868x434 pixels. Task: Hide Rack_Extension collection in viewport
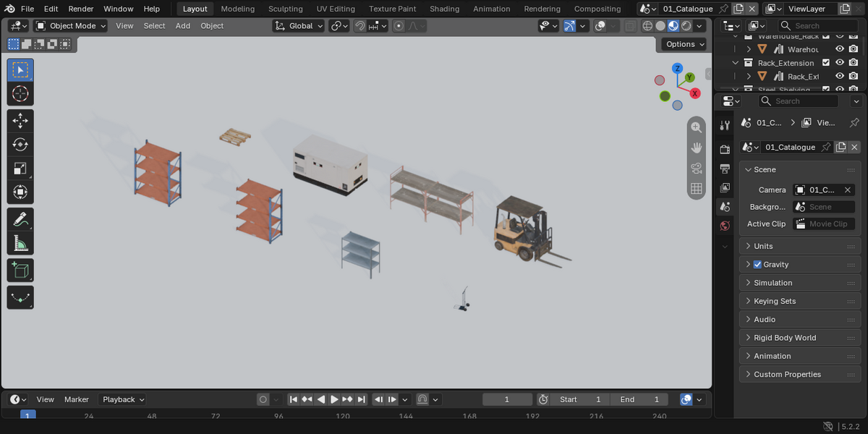click(840, 63)
